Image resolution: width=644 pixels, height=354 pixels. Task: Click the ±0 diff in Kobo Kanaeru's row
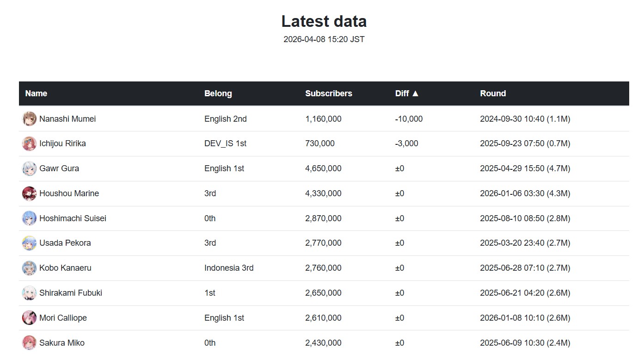(x=400, y=268)
